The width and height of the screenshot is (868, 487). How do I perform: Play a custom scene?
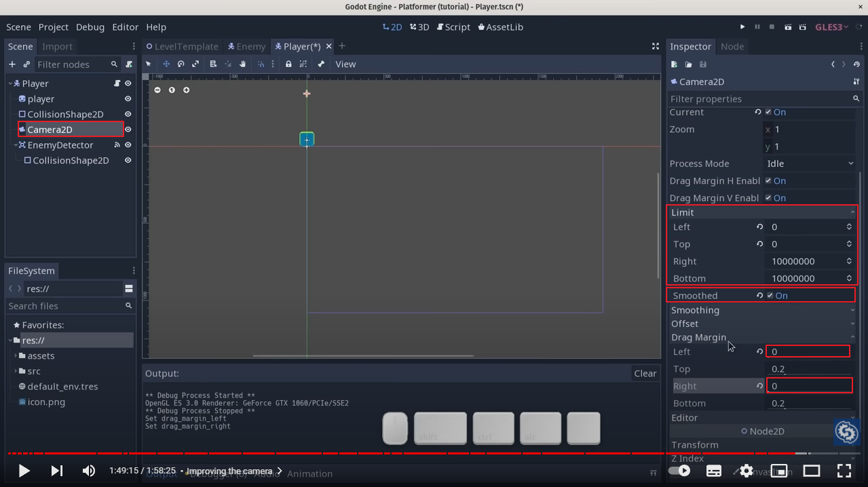[x=802, y=27]
